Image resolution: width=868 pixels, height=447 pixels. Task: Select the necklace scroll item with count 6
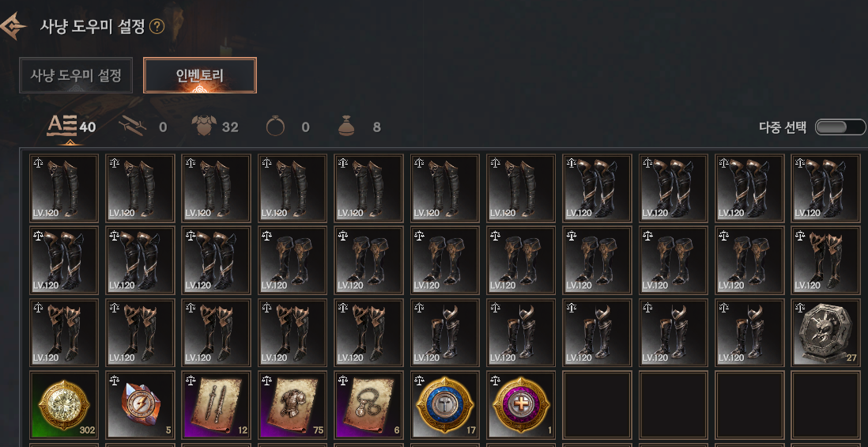tap(368, 405)
